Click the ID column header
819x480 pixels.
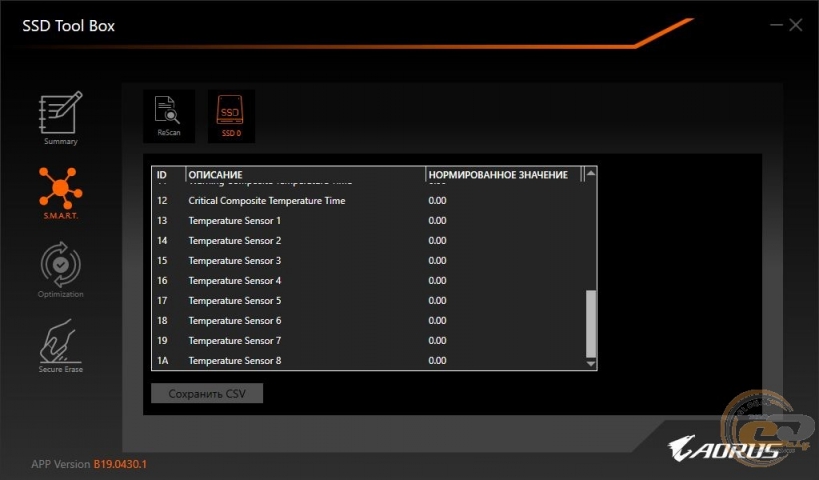click(168, 174)
